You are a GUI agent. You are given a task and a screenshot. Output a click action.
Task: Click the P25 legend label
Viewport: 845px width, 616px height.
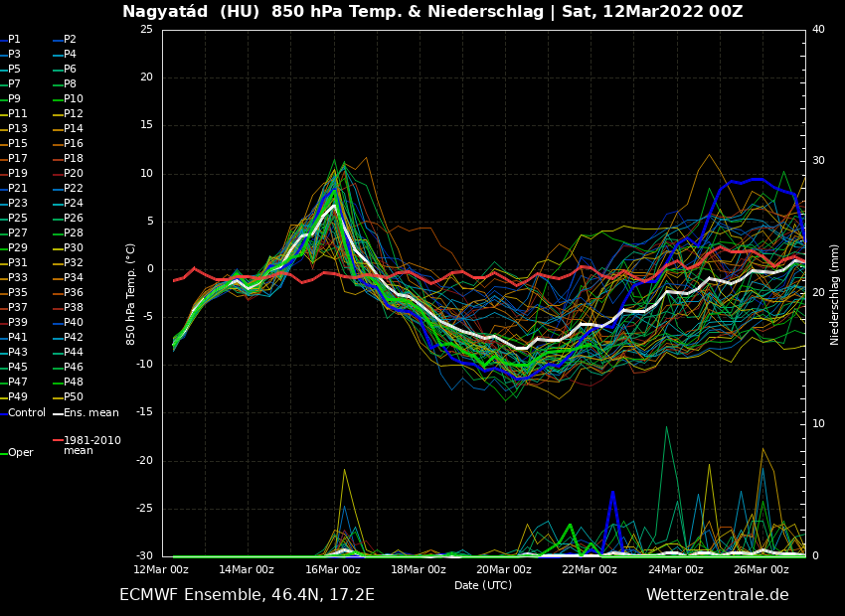[x=18, y=219]
